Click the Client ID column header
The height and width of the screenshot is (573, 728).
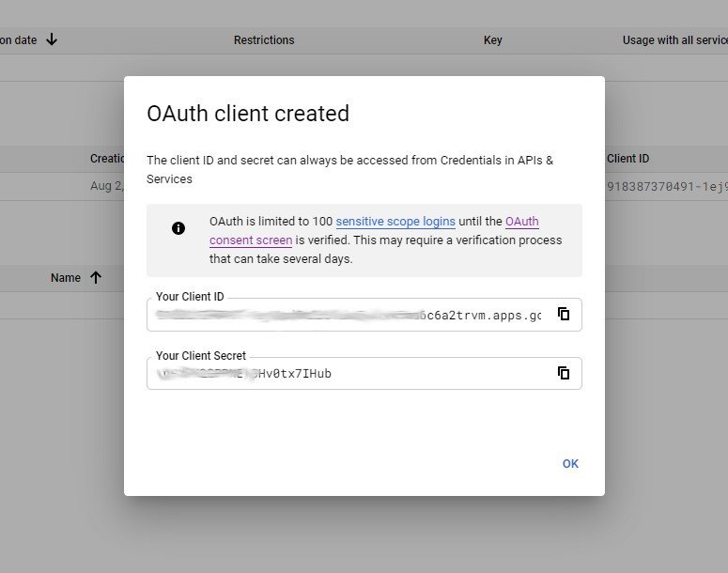627,159
